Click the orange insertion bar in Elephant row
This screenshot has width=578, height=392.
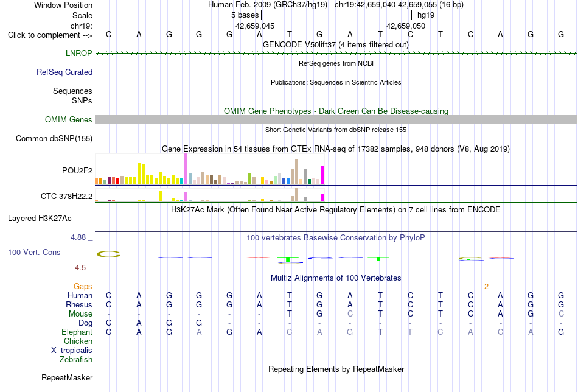tap(487, 331)
